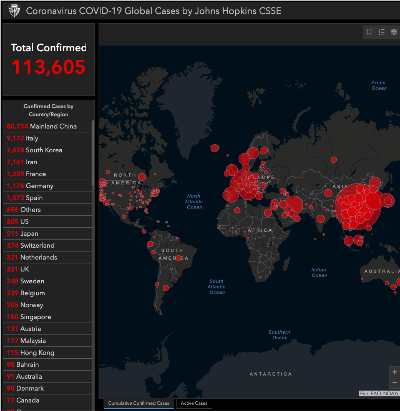The image size is (400, 411).
Task: Select the Malaysia row
Action: (x=47, y=341)
